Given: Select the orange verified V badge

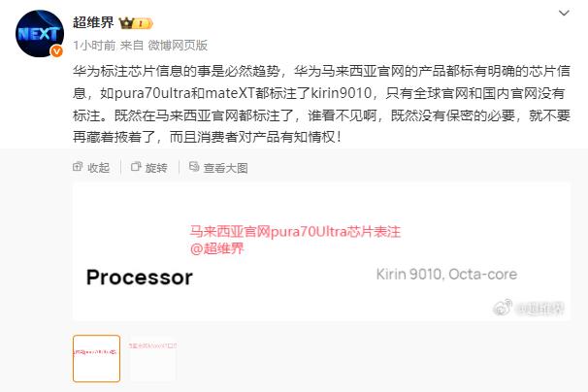Looking at the screenshot, I should [x=56, y=50].
